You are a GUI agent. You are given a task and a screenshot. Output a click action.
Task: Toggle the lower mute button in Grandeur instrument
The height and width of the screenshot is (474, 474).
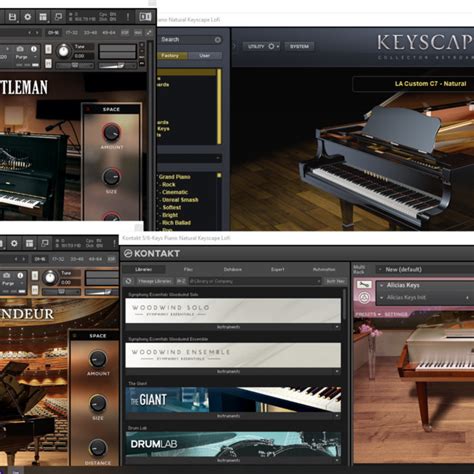coord(35,290)
